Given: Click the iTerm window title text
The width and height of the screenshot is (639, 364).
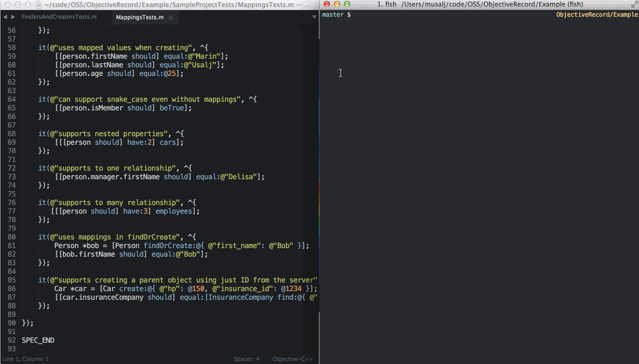Looking at the screenshot, I should (x=480, y=4).
